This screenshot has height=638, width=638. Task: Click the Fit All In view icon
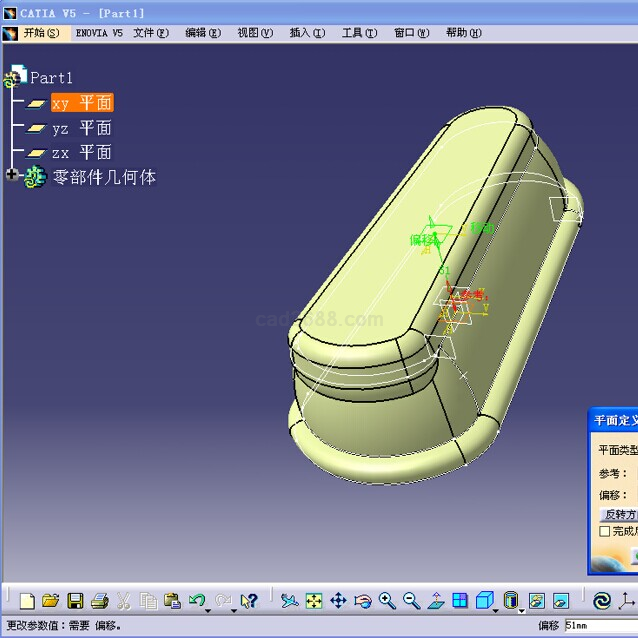point(314,601)
